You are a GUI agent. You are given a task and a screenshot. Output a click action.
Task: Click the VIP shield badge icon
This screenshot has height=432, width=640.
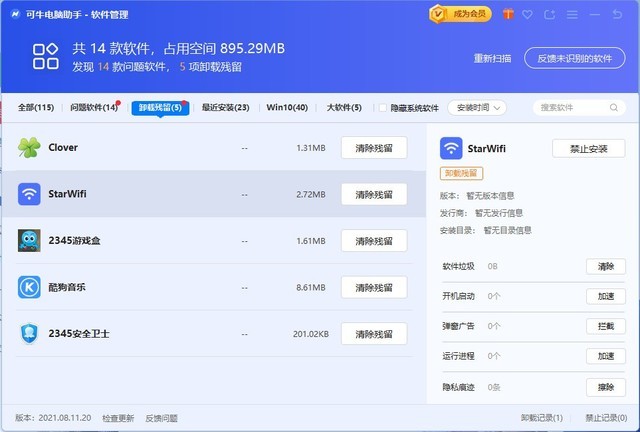click(438, 14)
